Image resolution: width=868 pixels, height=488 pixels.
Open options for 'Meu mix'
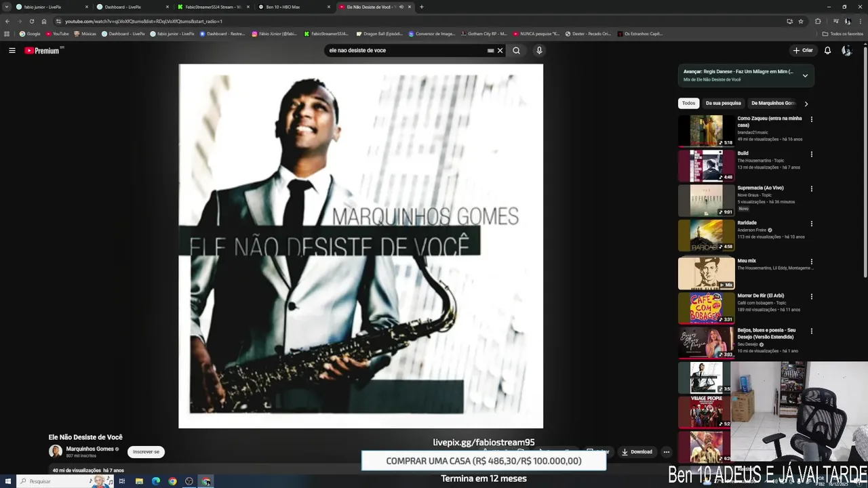tap(811, 262)
